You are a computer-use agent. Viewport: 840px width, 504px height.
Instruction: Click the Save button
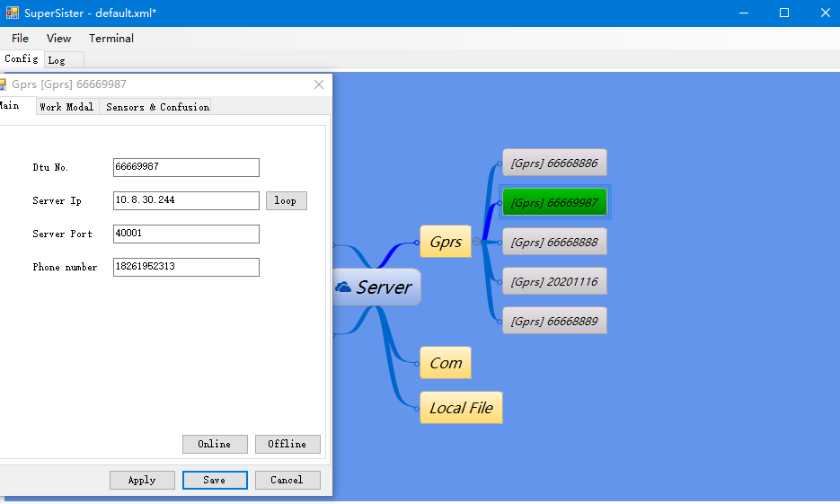click(x=215, y=480)
